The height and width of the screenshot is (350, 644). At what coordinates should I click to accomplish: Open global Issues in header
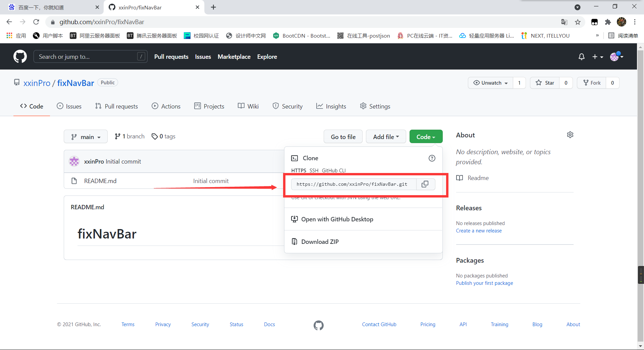point(203,56)
